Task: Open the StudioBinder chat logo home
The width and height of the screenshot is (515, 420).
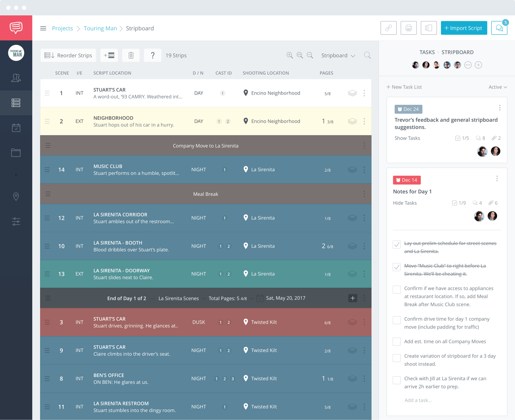Action: [16, 28]
